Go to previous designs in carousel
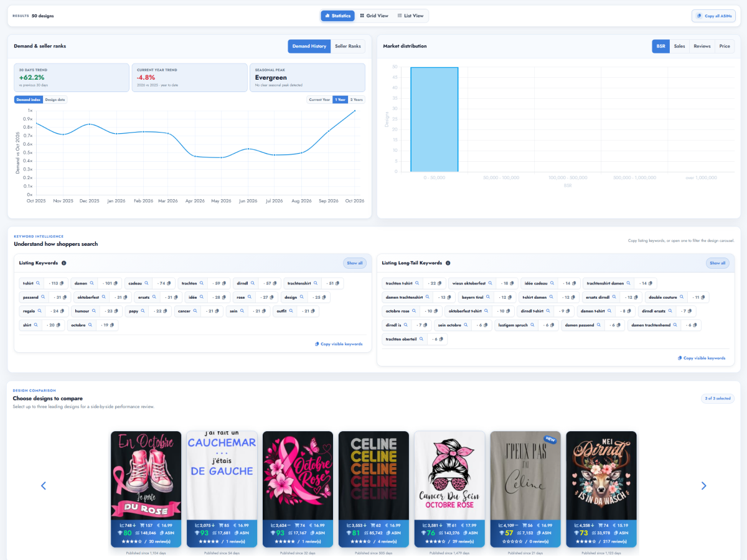Screen dimensions: 747x560 coord(44,486)
